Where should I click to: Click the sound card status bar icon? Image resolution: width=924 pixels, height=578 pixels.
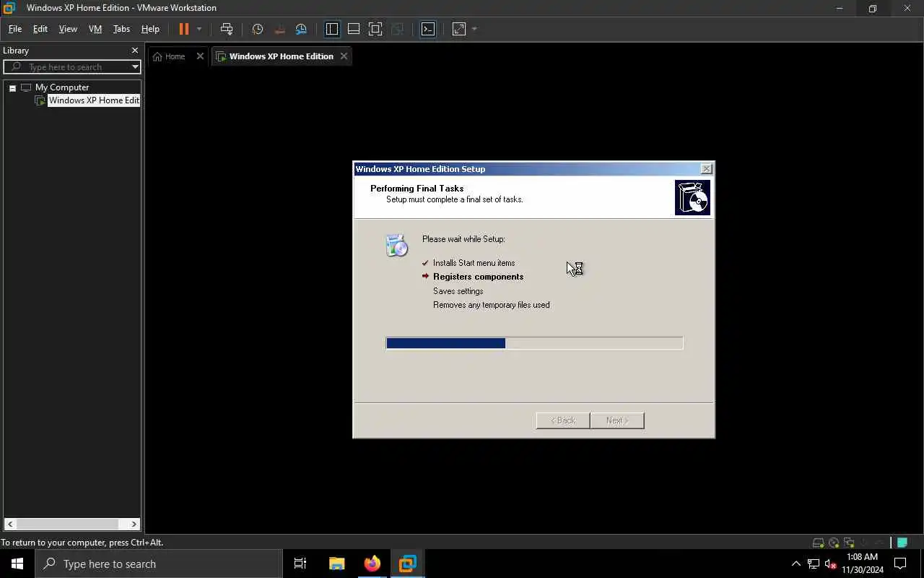(865, 543)
